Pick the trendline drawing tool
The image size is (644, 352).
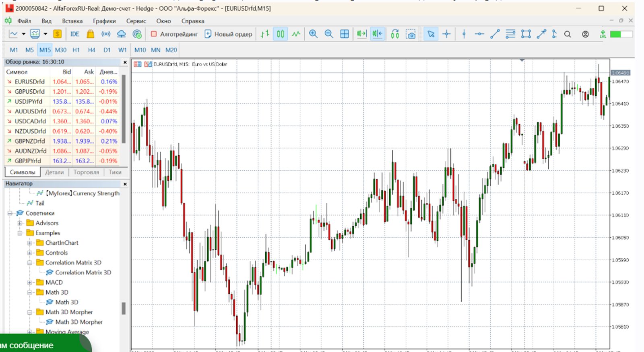point(495,34)
